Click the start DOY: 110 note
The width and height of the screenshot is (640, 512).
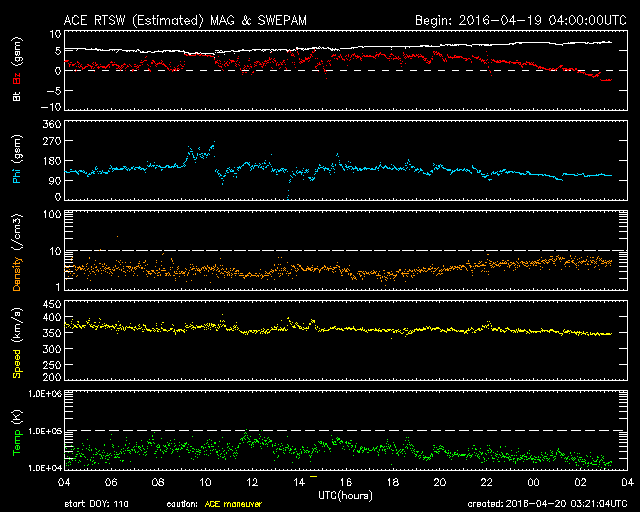click(x=96, y=504)
